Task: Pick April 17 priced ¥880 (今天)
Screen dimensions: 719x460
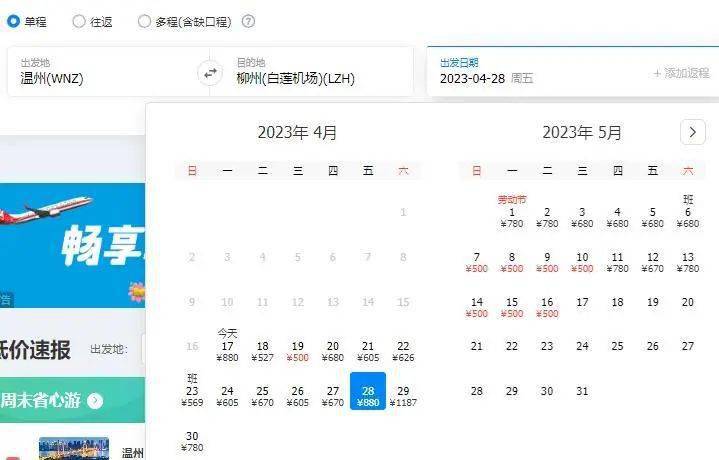Action: [x=227, y=345]
